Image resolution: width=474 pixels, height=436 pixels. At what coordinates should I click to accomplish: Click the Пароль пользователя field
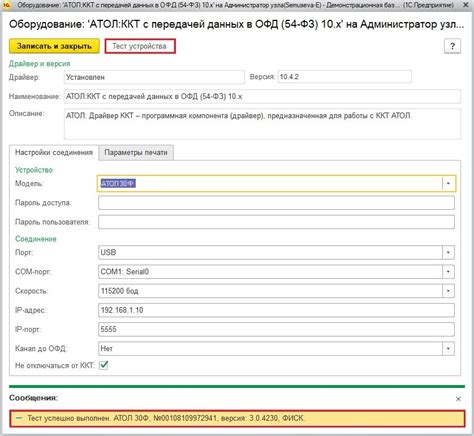pyautogui.click(x=276, y=222)
